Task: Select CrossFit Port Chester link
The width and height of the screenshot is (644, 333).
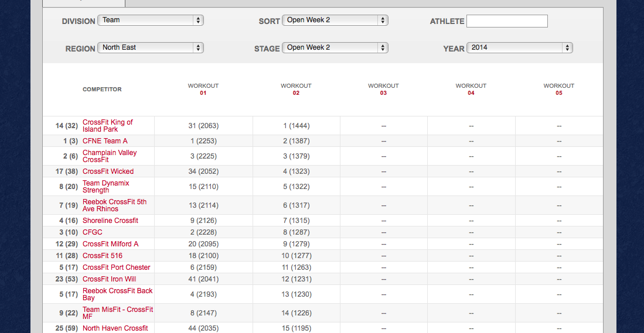Action: click(116, 267)
